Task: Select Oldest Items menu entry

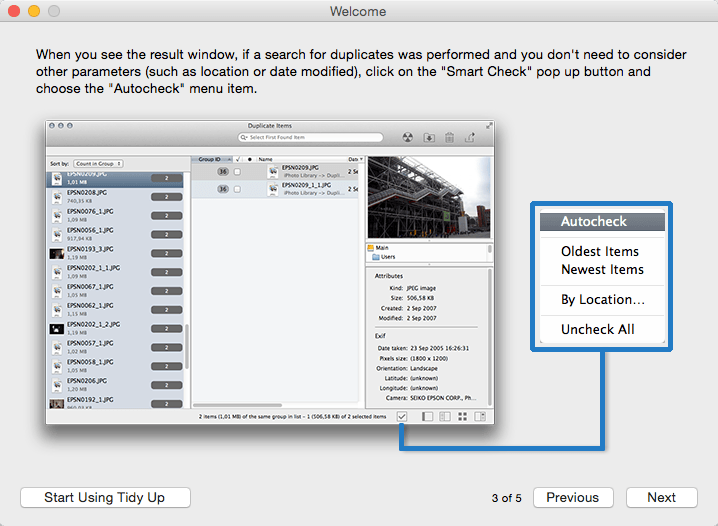Action: (x=600, y=251)
